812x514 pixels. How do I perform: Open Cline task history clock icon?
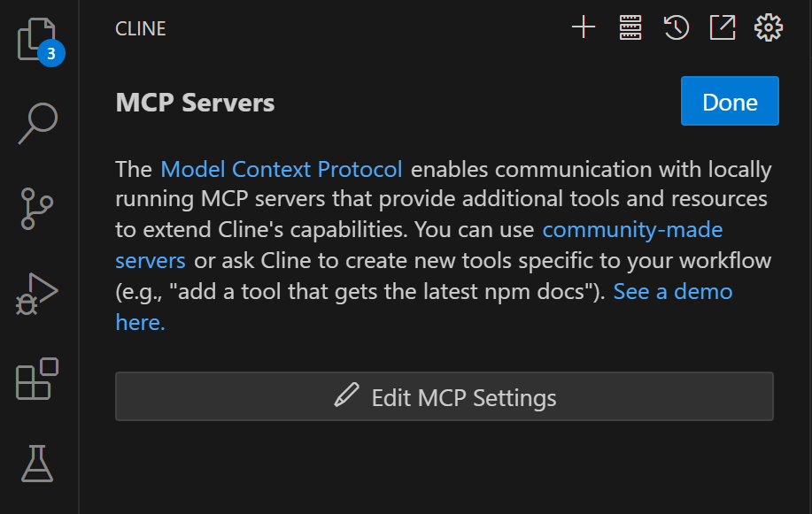[x=677, y=27]
